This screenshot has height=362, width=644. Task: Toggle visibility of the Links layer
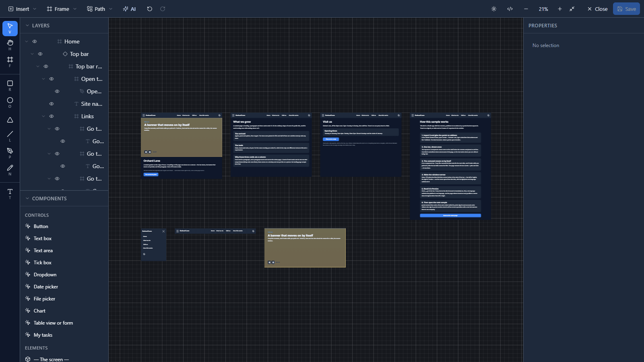(52, 116)
